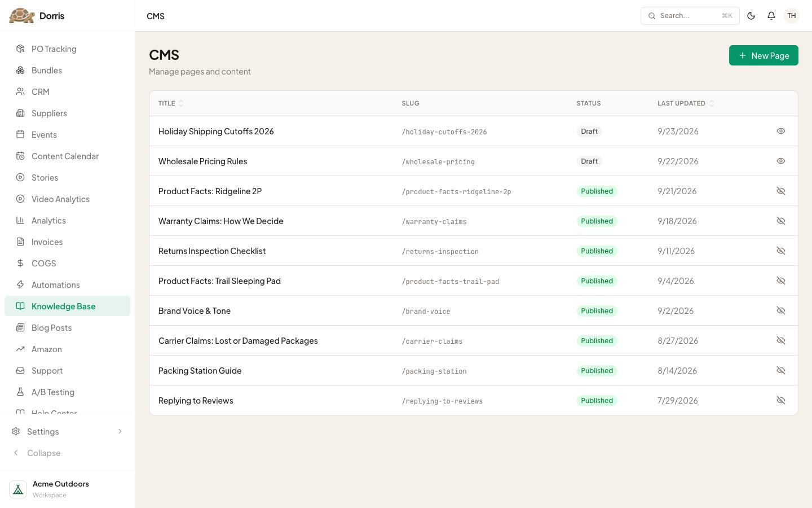Open Video Analytics
Image resolution: width=812 pixels, height=508 pixels.
[x=67, y=199]
